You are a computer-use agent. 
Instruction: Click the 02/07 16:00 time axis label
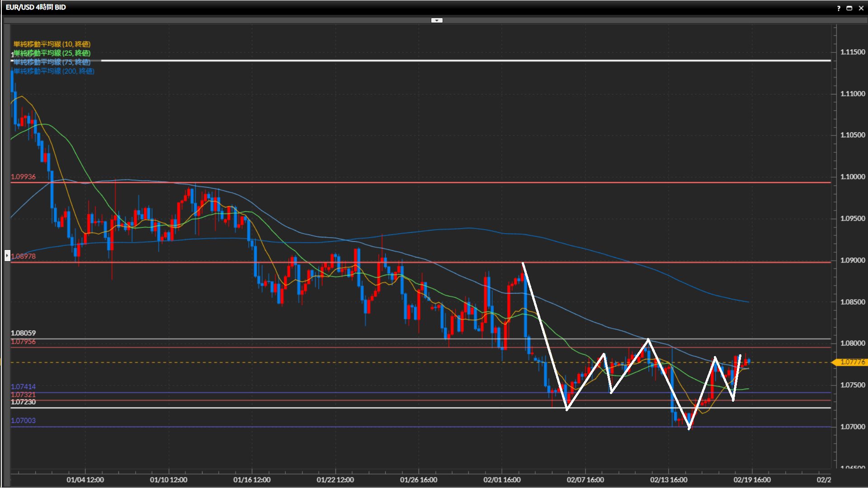pos(585,479)
